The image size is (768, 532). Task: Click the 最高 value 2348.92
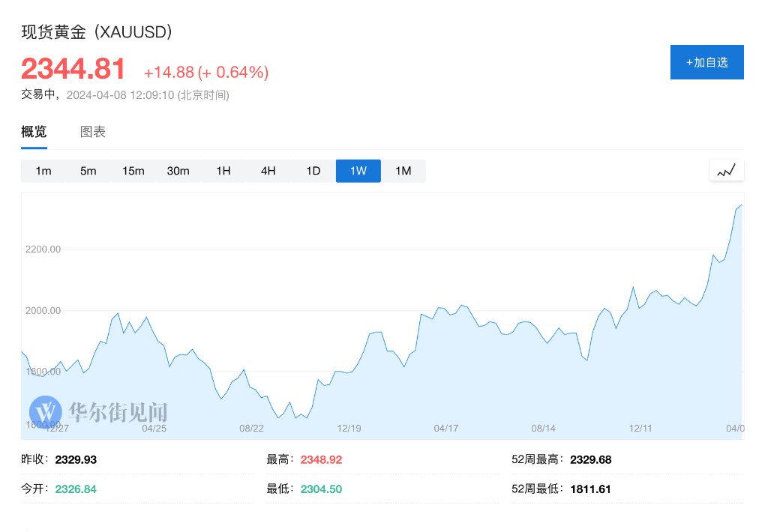[321, 459]
